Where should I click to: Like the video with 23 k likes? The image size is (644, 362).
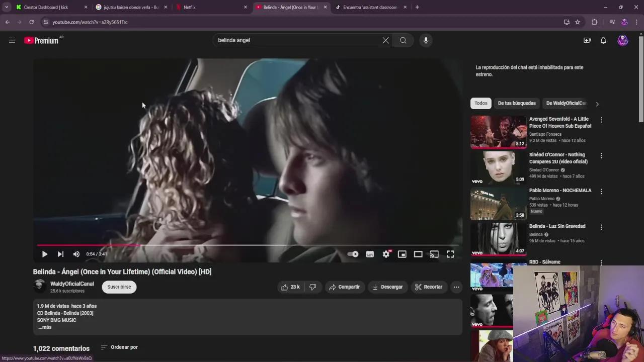tap(291, 287)
